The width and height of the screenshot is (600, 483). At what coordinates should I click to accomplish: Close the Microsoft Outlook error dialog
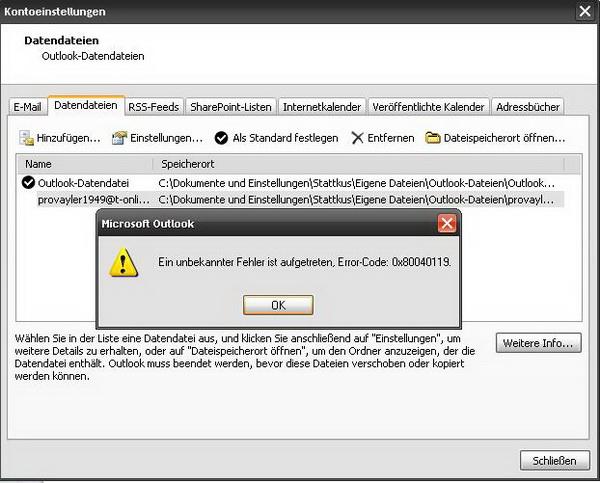coord(447,224)
